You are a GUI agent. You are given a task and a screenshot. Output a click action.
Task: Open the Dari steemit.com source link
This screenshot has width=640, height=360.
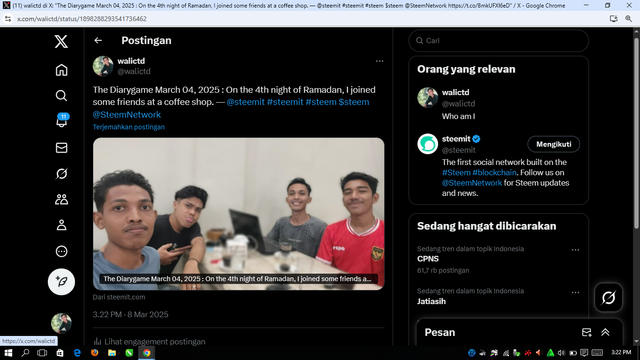tap(119, 297)
